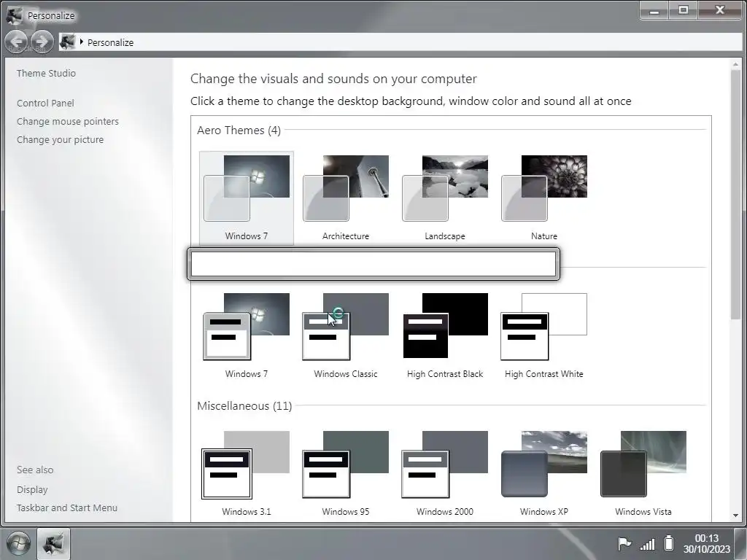The width and height of the screenshot is (747, 560).
Task: Click the Personalize address bar icon
Action: click(68, 42)
